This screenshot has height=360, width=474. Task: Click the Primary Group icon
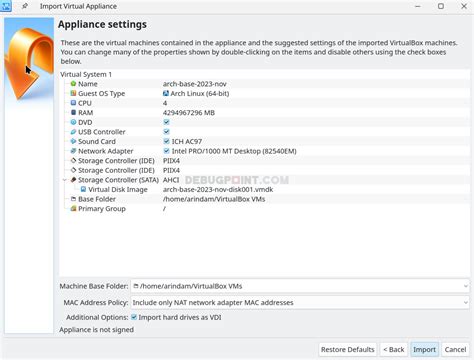[x=73, y=209]
